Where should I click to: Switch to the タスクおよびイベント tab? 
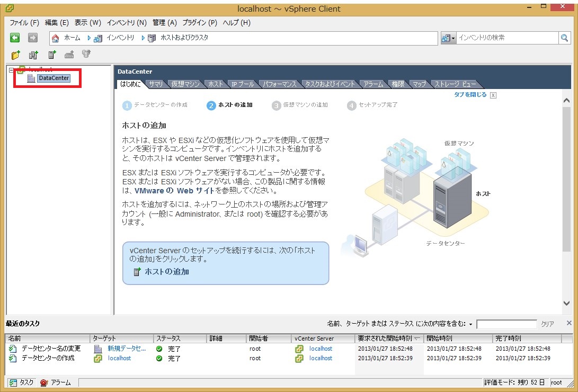[330, 84]
